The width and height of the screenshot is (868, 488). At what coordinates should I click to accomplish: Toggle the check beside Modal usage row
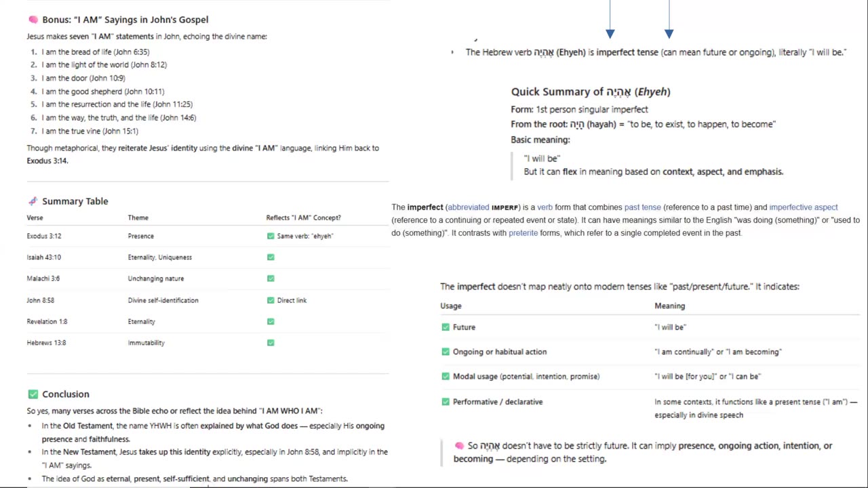(x=446, y=376)
